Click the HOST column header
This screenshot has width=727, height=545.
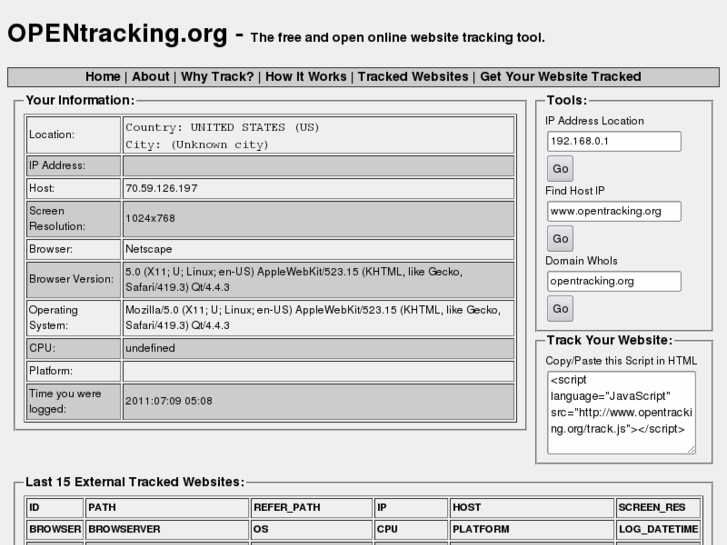tap(466, 507)
